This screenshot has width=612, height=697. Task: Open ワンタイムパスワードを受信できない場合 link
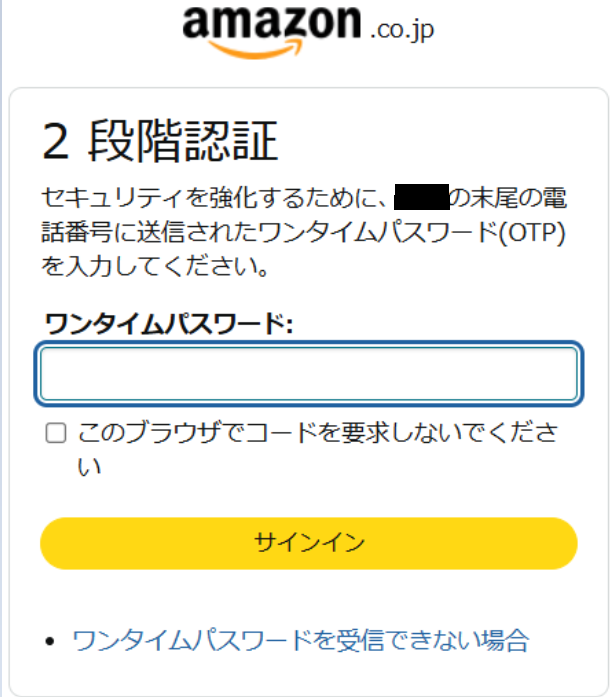301,641
